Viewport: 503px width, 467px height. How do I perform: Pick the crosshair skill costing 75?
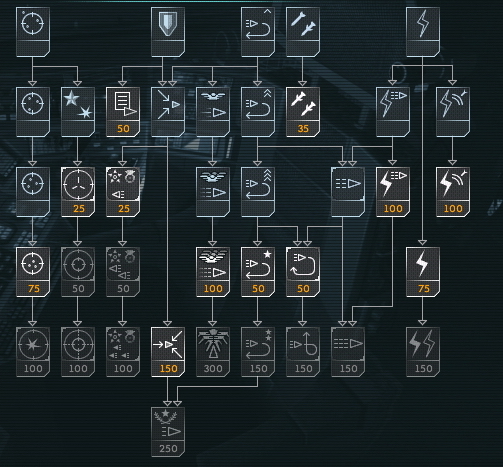(33, 272)
